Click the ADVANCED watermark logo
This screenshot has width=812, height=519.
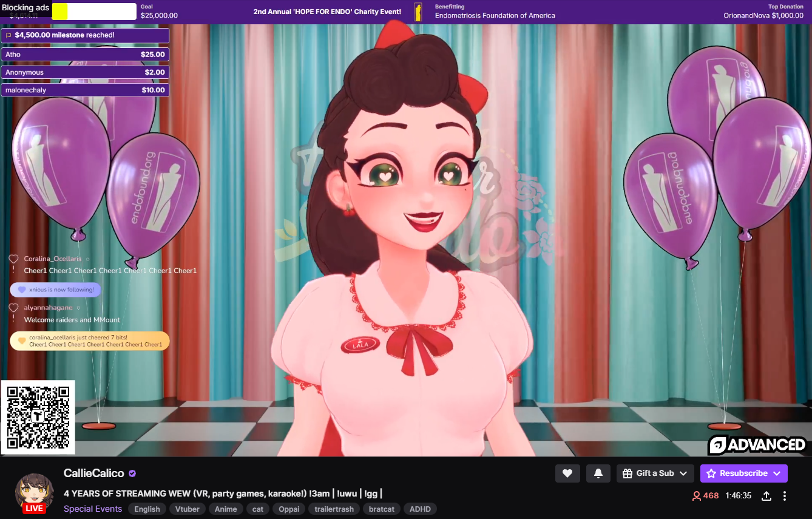(x=757, y=445)
